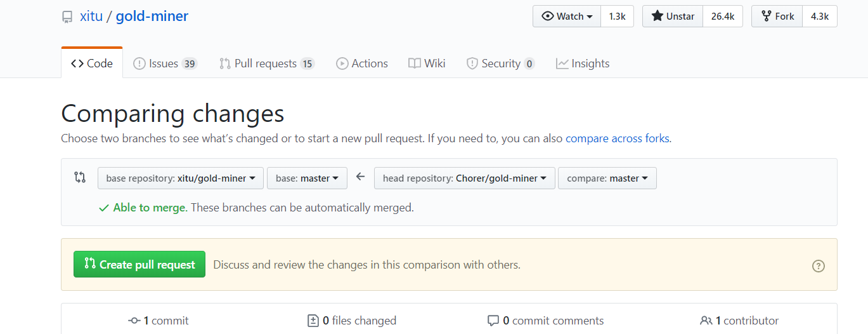Open the Watch notifications dropdown

pos(567,17)
